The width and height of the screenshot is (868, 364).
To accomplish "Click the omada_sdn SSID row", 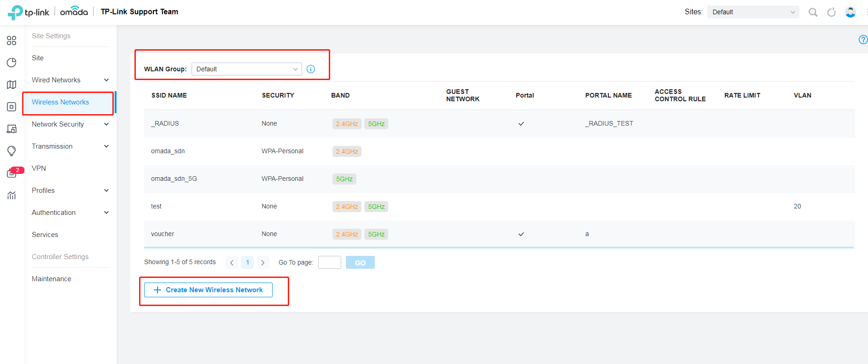I will click(499, 151).
